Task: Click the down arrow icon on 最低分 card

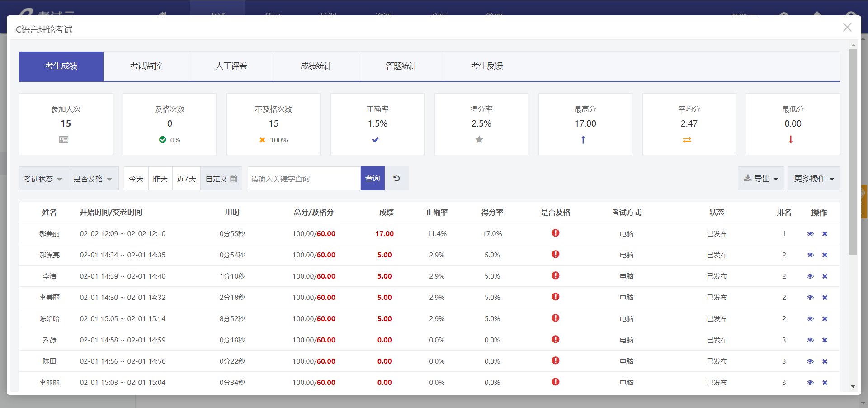Action: point(791,140)
